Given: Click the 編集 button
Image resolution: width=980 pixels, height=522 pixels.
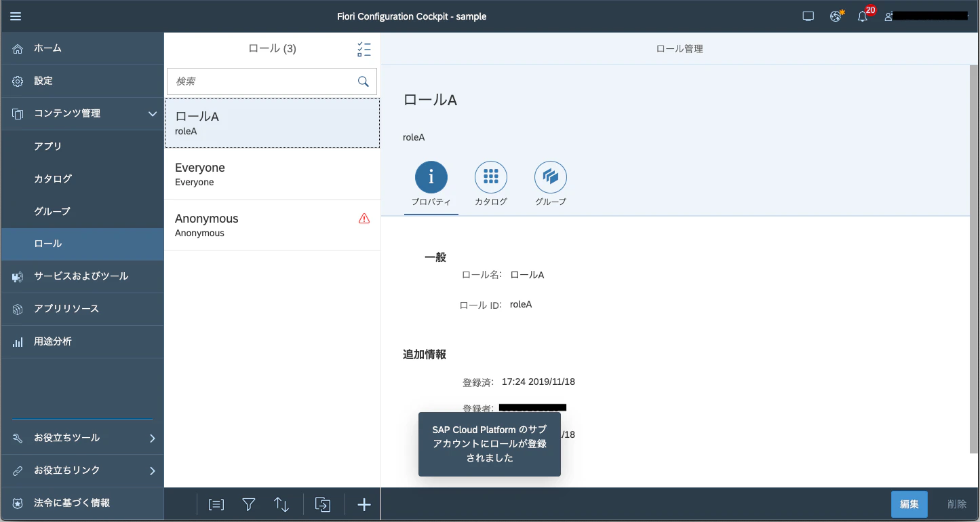Looking at the screenshot, I should pyautogui.click(x=909, y=504).
